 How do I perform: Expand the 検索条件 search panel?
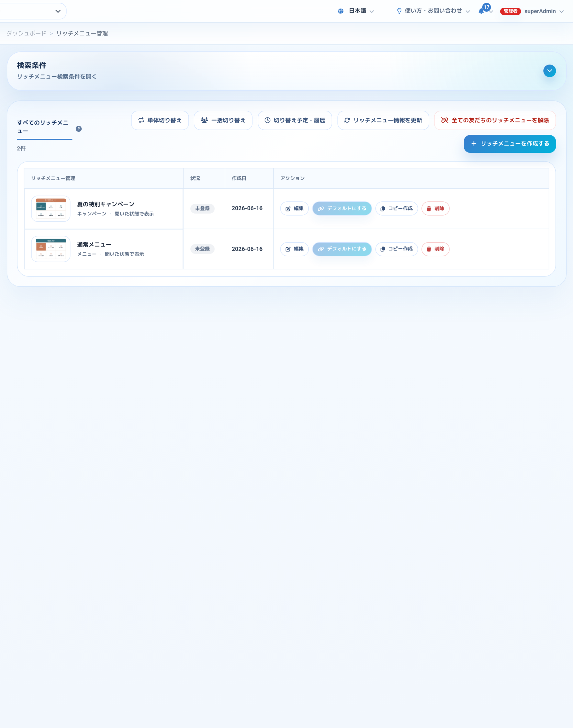click(549, 71)
